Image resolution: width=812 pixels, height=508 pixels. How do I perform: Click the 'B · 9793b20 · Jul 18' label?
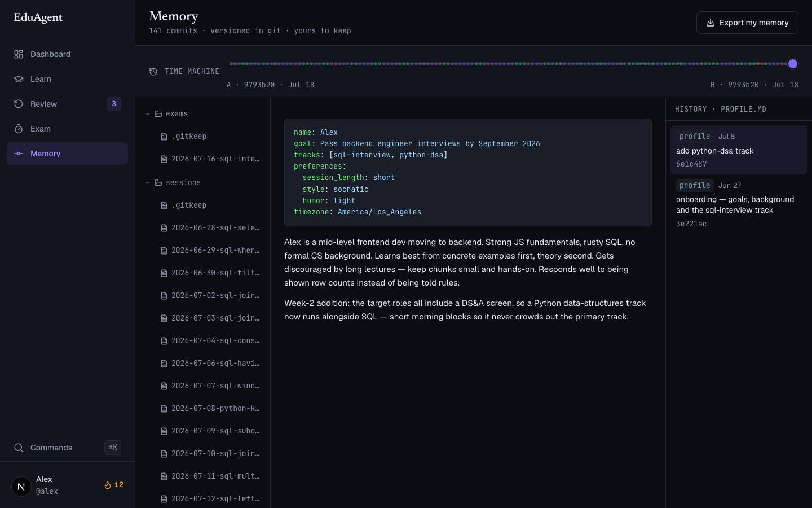click(x=754, y=85)
